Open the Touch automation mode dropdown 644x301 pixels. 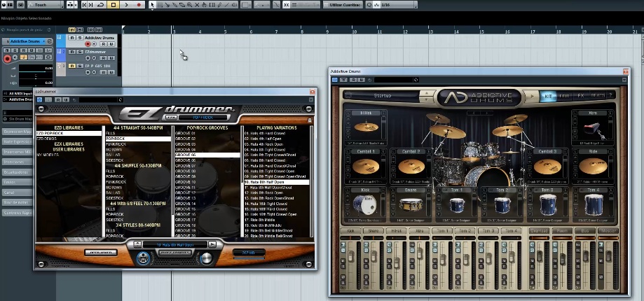(45, 5)
